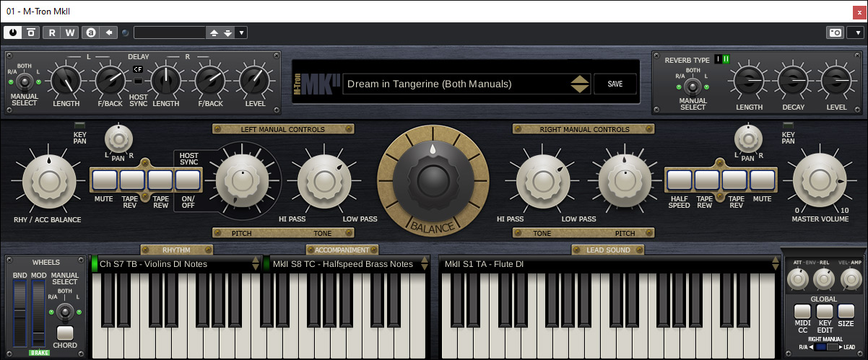Click the bypass effect icon

click(31, 32)
